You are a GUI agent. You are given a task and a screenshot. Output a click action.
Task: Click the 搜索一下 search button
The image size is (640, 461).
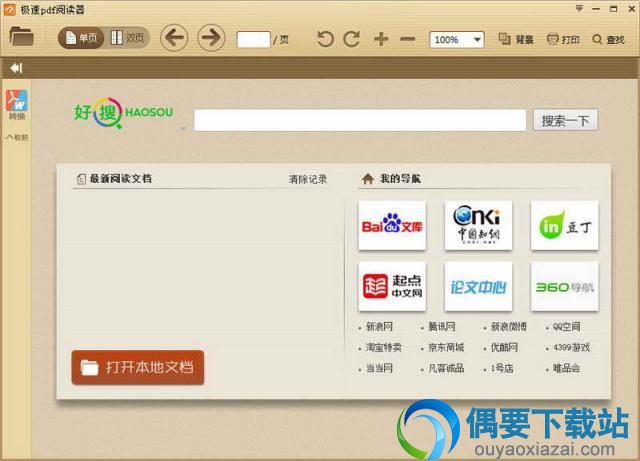pos(566,120)
